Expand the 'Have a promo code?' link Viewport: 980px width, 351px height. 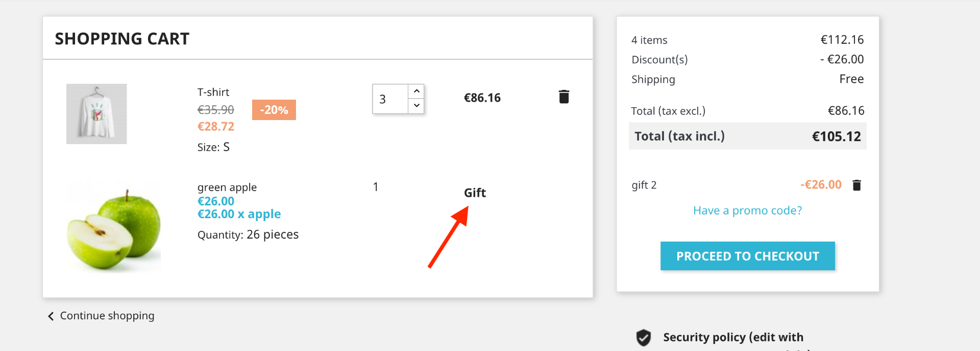(x=747, y=210)
